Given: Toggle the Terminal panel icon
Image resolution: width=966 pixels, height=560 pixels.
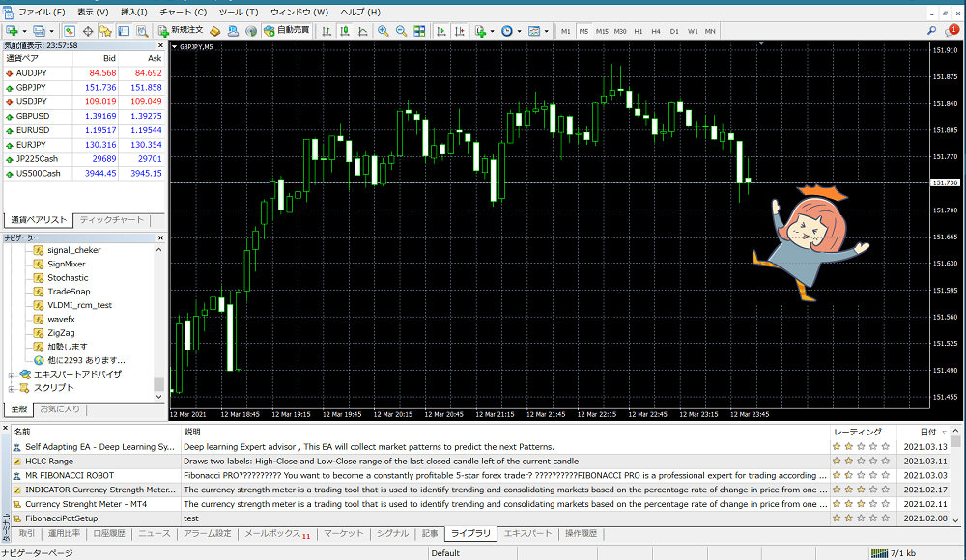Looking at the screenshot, I should point(124,31).
